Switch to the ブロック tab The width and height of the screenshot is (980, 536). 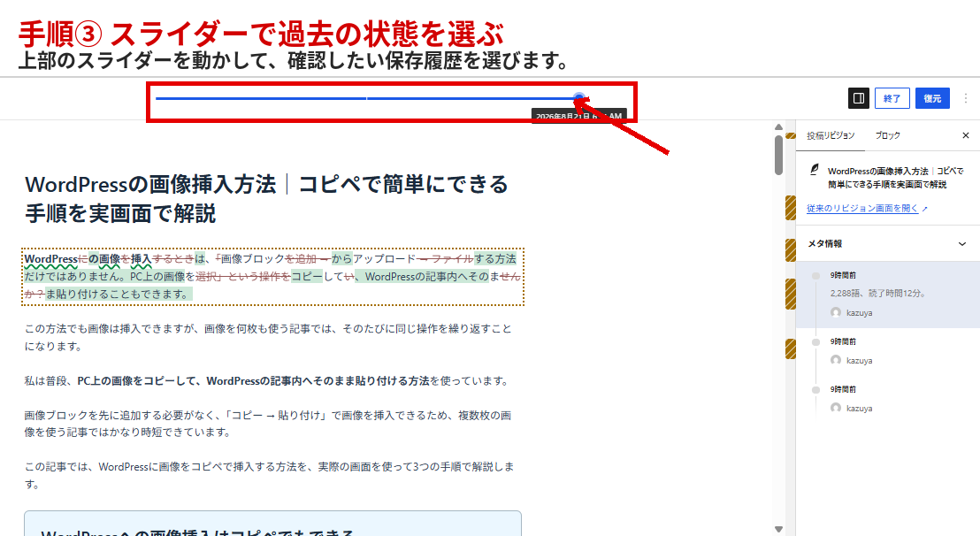pyautogui.click(x=887, y=135)
